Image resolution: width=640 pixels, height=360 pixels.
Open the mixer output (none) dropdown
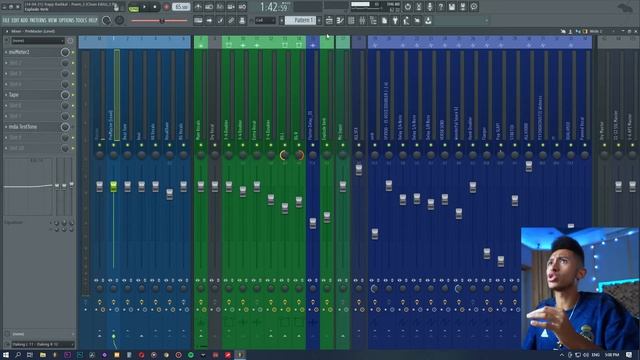41,334
